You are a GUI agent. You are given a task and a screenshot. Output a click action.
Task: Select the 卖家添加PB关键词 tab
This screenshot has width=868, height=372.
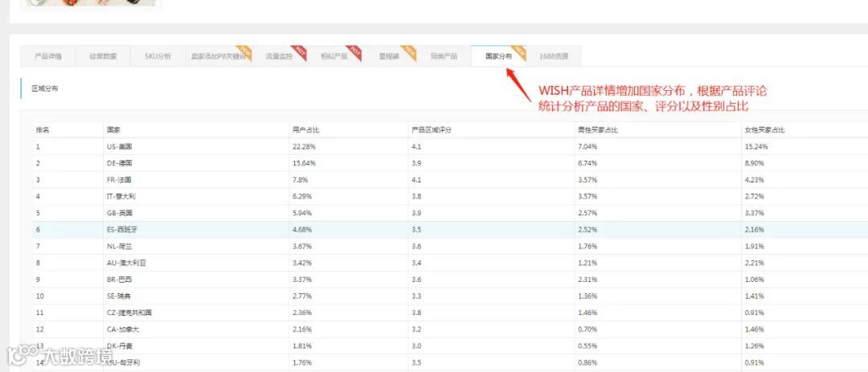218,56
